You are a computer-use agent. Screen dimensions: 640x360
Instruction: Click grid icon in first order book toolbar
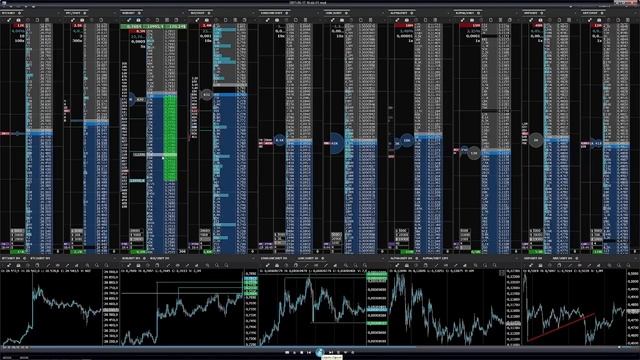point(47,20)
